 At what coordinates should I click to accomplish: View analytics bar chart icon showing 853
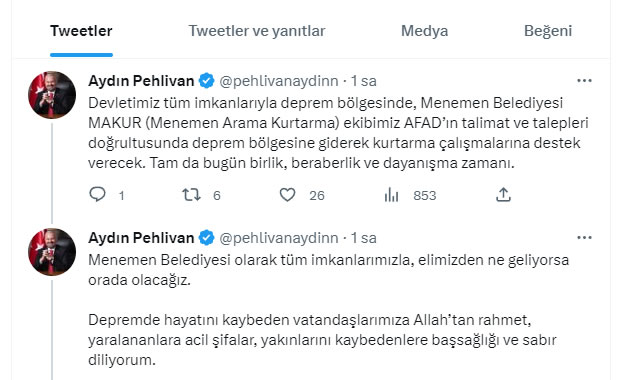[x=391, y=195]
